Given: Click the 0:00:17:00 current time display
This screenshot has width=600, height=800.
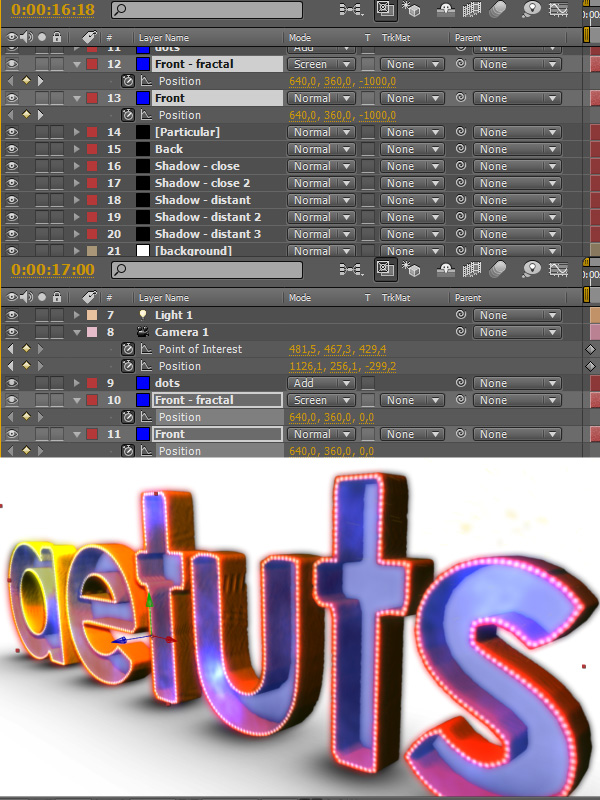Looking at the screenshot, I should [53, 269].
